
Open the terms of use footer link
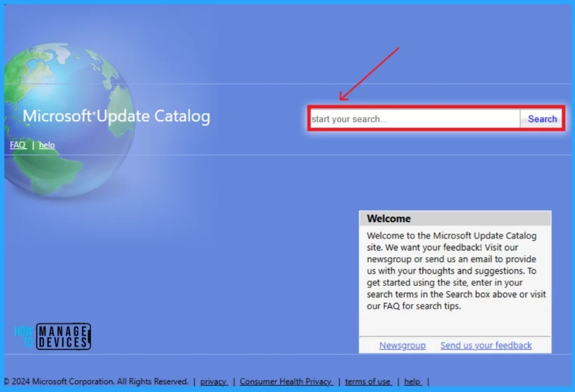368,381
